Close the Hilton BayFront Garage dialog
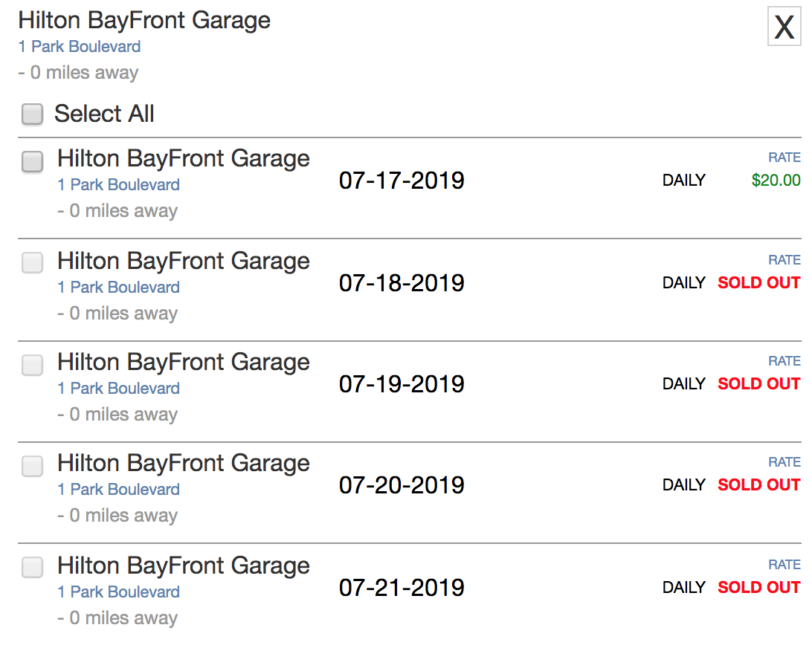Screen dimensions: 812x645 [784, 27]
